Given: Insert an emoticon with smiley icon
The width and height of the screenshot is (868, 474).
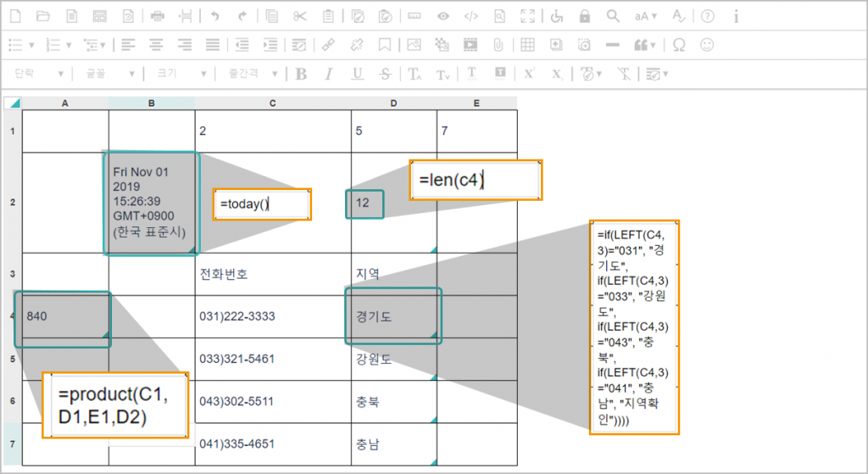Looking at the screenshot, I should pos(707,45).
